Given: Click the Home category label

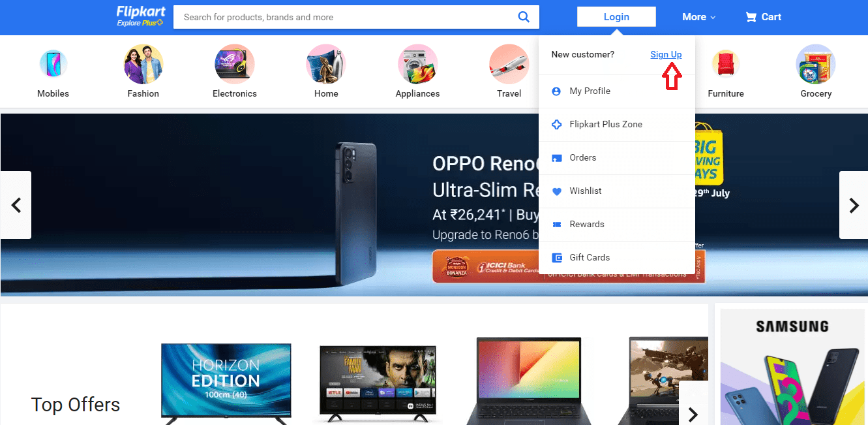Looking at the screenshot, I should [326, 93].
